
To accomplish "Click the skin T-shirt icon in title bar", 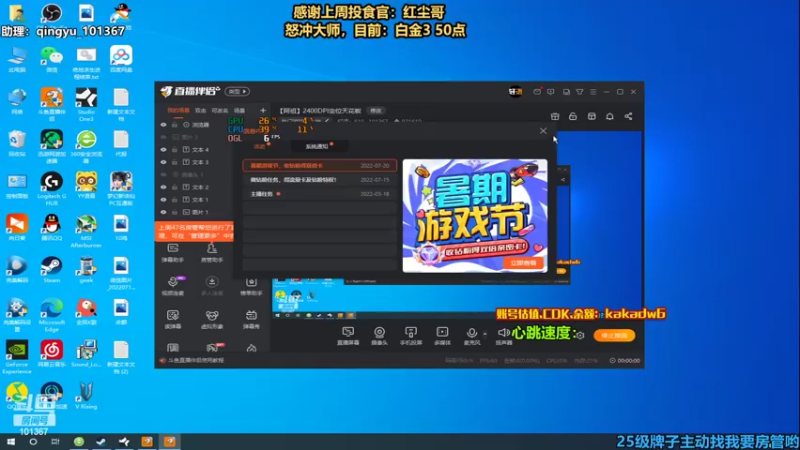I will point(580,92).
